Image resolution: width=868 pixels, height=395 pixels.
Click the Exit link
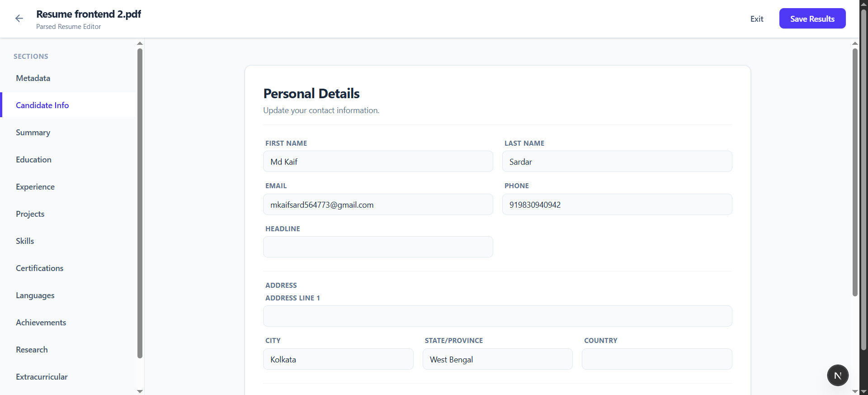tap(757, 19)
